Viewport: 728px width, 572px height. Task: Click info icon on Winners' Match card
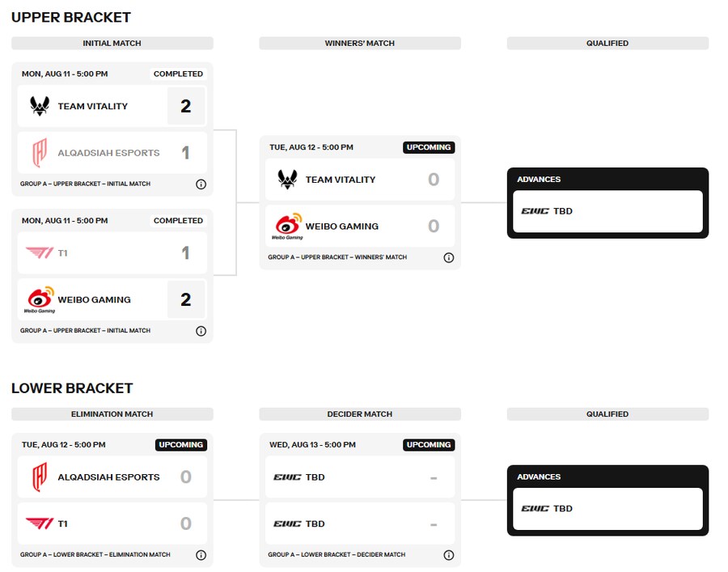click(x=448, y=257)
